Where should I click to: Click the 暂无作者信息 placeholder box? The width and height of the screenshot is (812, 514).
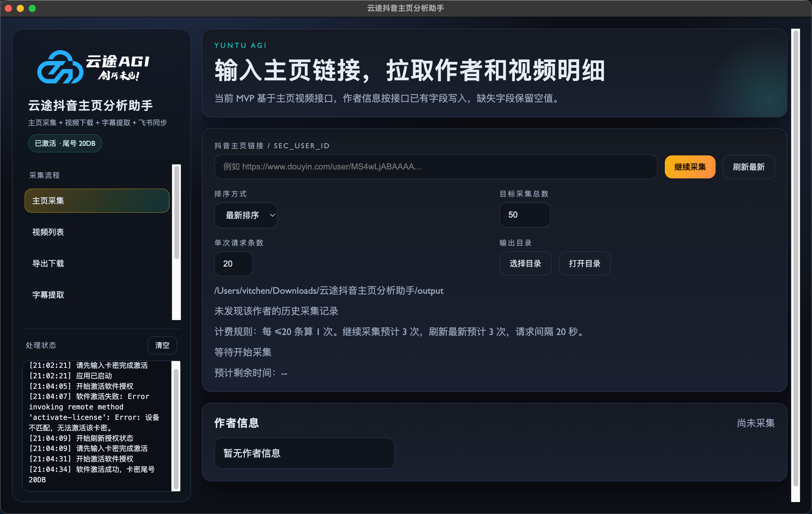click(x=304, y=453)
